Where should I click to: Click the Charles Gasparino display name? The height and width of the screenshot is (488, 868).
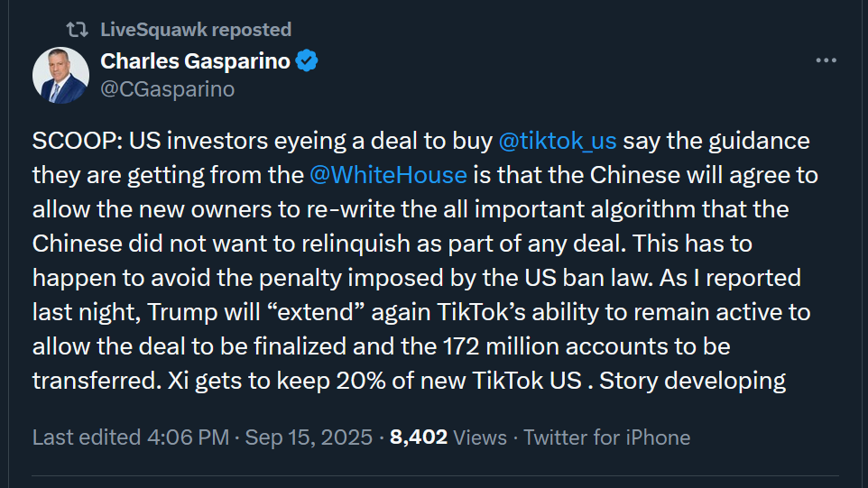pyautogui.click(x=196, y=61)
